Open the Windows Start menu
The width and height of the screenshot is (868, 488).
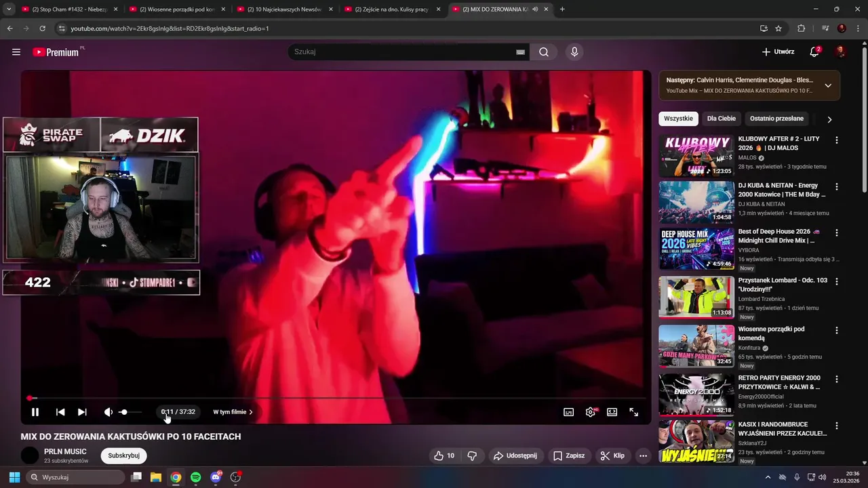tap(14, 477)
